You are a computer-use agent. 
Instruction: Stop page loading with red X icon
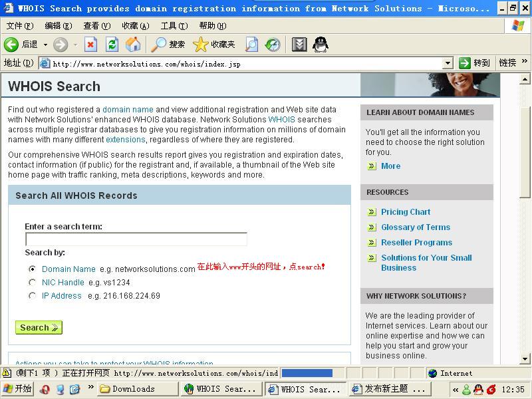click(x=90, y=45)
